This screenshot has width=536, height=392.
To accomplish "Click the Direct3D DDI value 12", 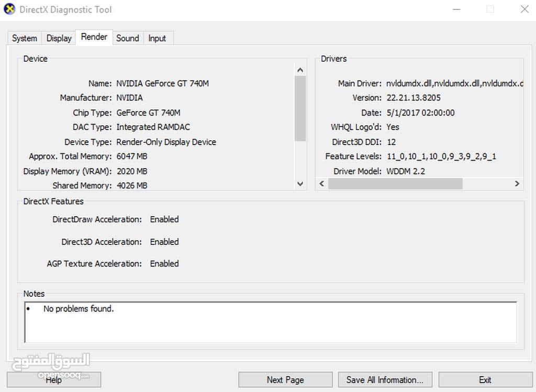I will pyautogui.click(x=392, y=142).
